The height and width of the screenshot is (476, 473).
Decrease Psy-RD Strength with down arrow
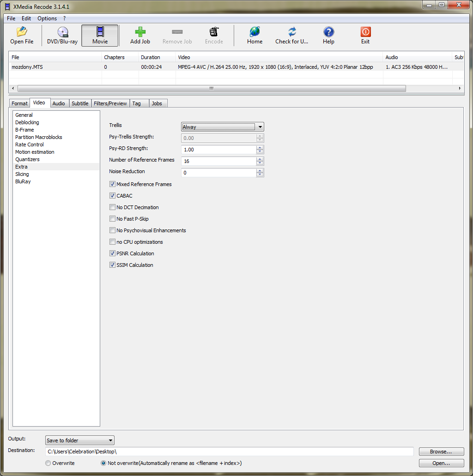coord(260,151)
